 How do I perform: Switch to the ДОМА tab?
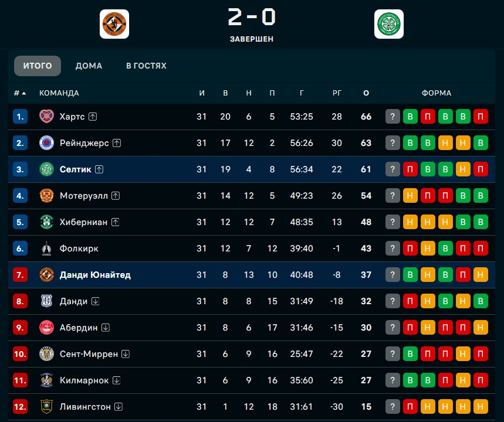tap(89, 66)
